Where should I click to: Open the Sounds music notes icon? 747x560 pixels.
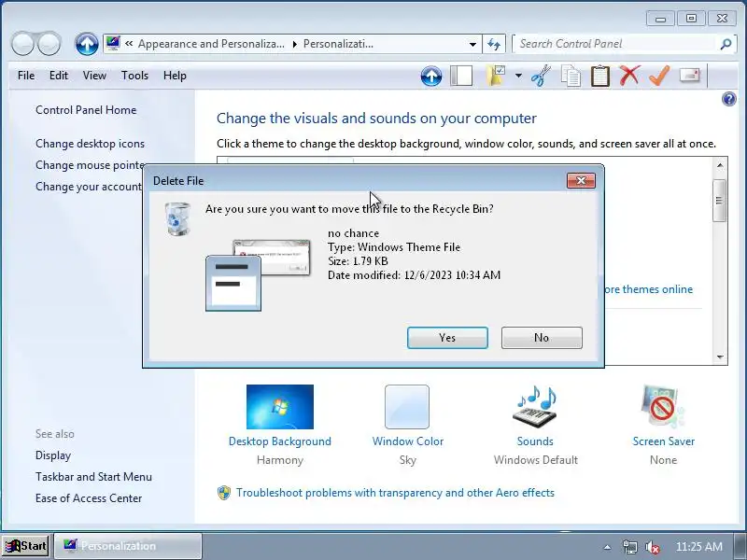[x=535, y=407]
